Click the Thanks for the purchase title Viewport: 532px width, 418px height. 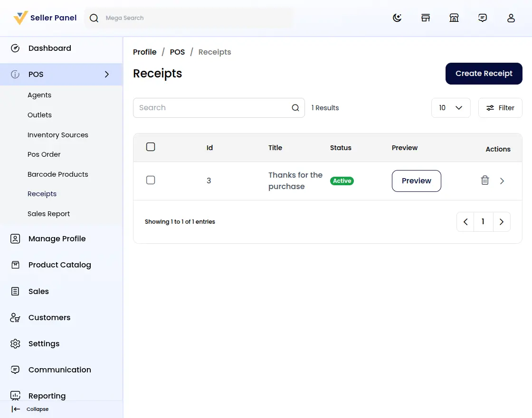click(x=295, y=181)
